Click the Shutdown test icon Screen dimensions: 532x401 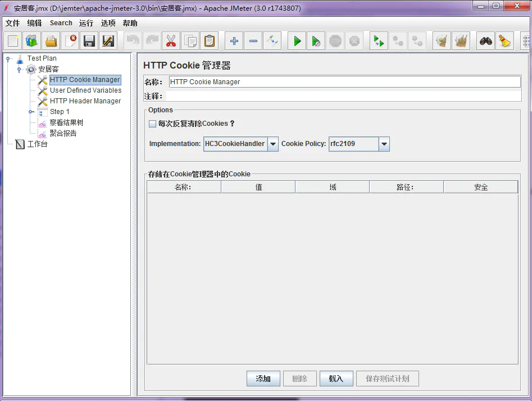tap(354, 41)
